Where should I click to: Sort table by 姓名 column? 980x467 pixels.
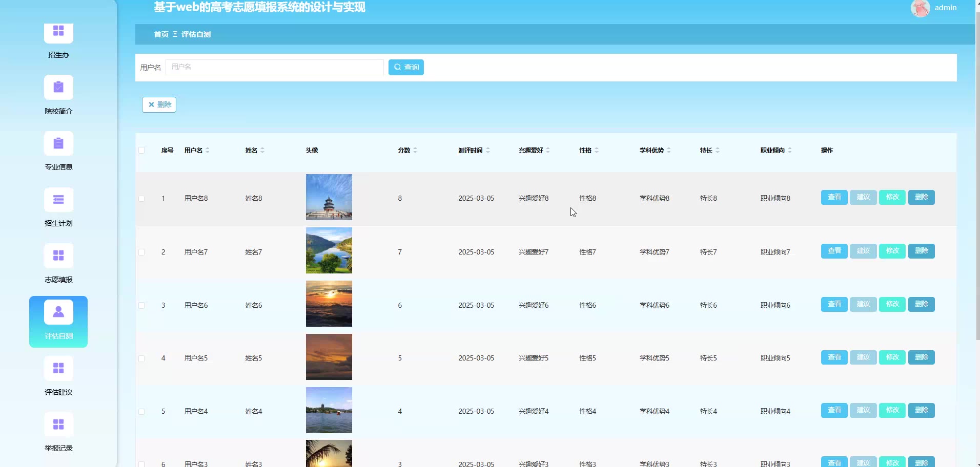(262, 150)
